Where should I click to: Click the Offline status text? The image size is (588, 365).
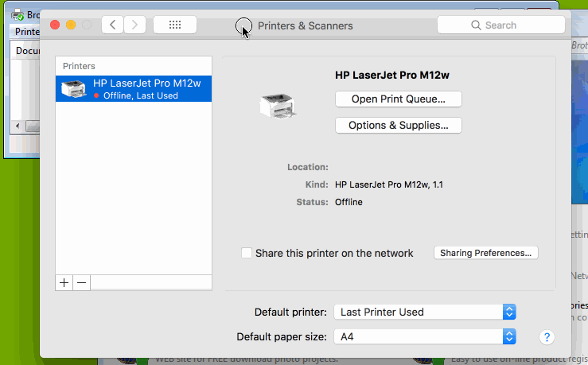pyautogui.click(x=349, y=202)
